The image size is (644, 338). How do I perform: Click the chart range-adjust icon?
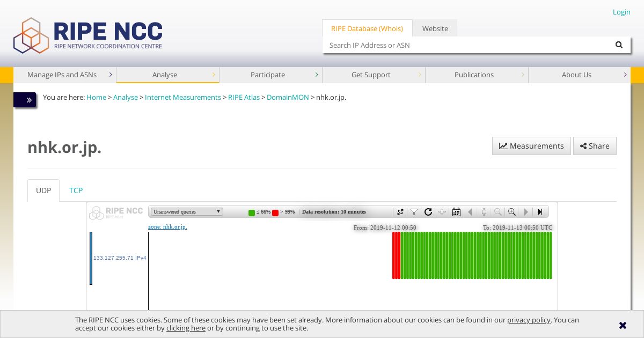442,212
